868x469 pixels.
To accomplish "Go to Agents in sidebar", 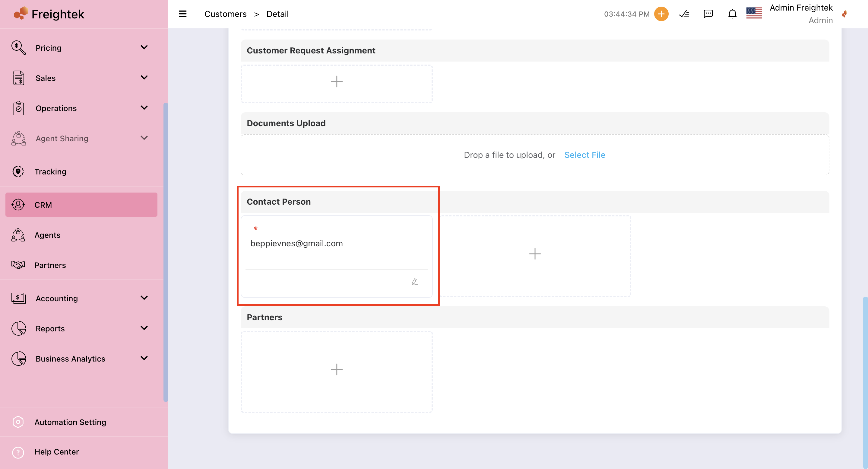I will (47, 235).
